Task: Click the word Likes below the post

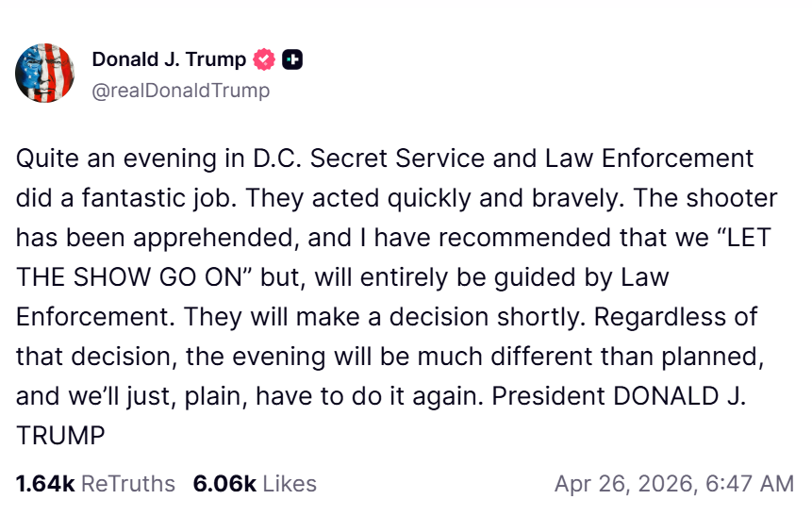Action: (290, 484)
